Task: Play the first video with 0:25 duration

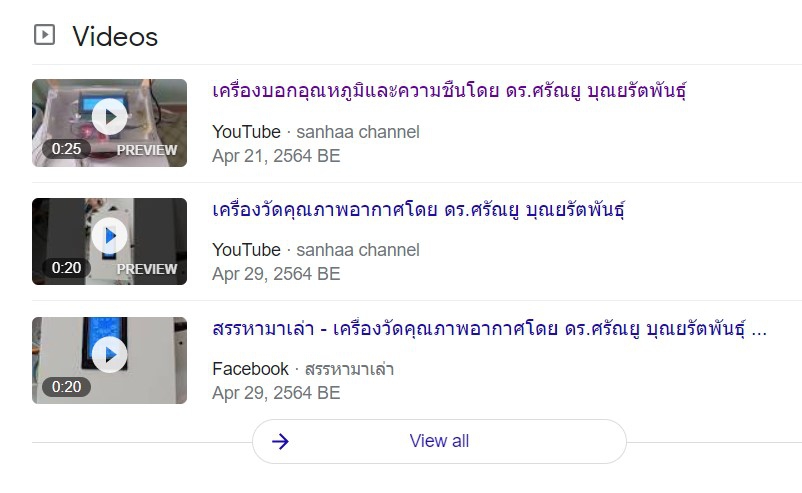Action: click(109, 119)
